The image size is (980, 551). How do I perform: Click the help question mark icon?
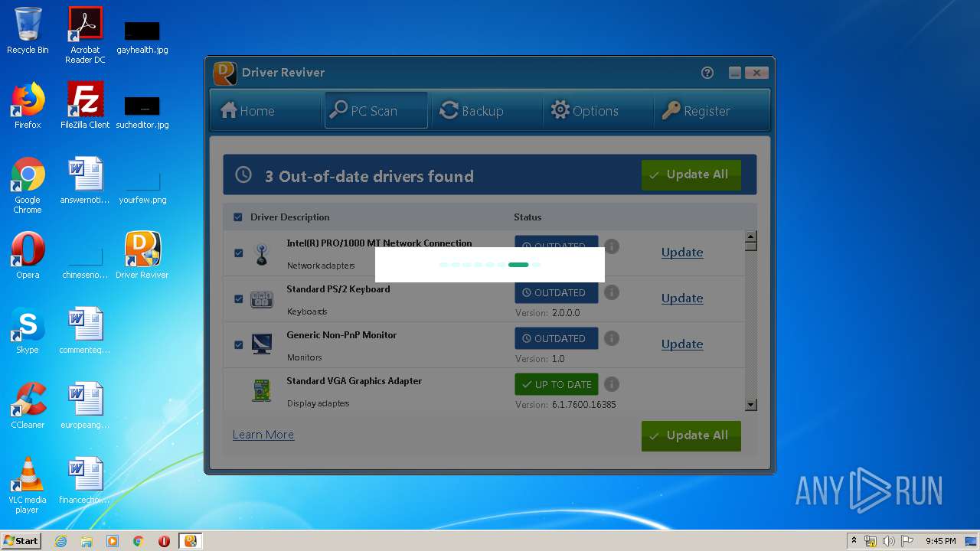(x=707, y=73)
